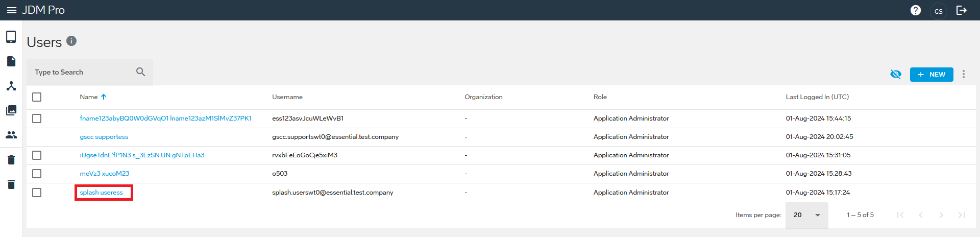Open splash useress user link
Screen dimensions: 980x237
(x=102, y=193)
